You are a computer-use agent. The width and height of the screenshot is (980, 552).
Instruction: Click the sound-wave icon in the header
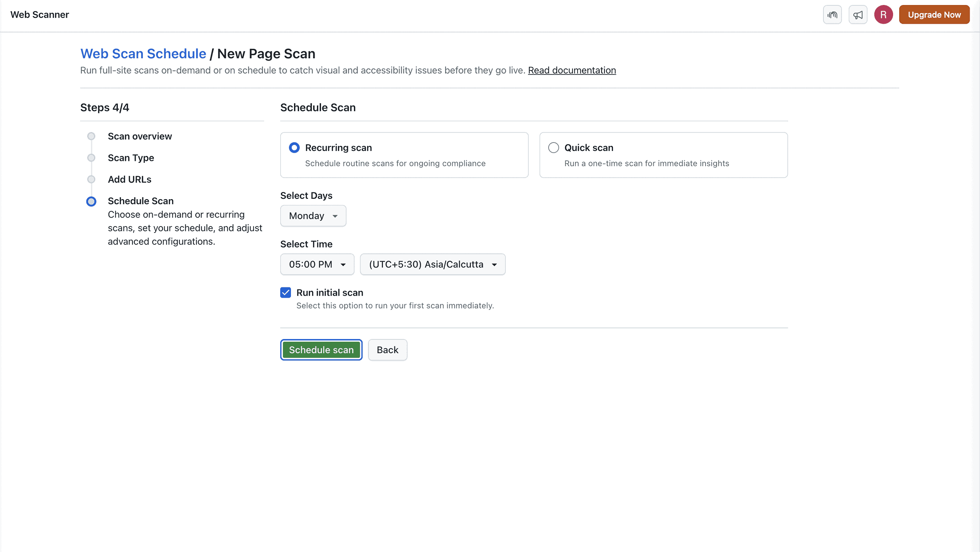[832, 15]
